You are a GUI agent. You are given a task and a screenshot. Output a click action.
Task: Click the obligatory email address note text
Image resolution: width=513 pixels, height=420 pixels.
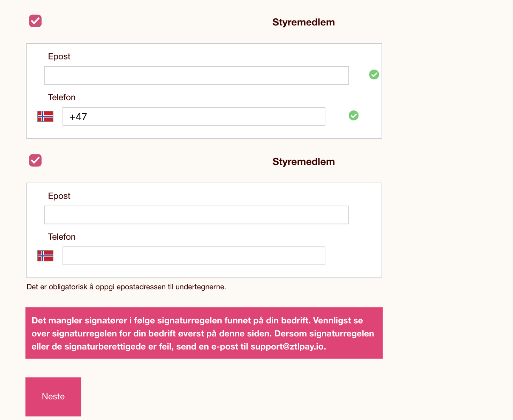pos(126,287)
